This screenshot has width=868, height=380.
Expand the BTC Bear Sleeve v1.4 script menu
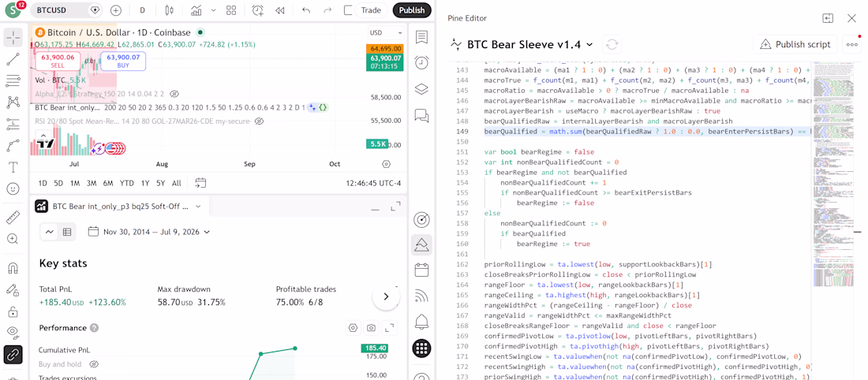click(589, 44)
